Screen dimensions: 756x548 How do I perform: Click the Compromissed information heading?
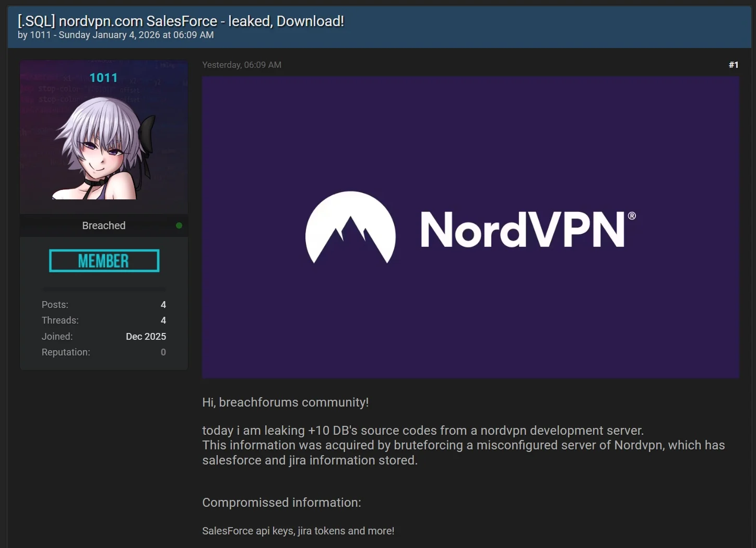click(281, 502)
